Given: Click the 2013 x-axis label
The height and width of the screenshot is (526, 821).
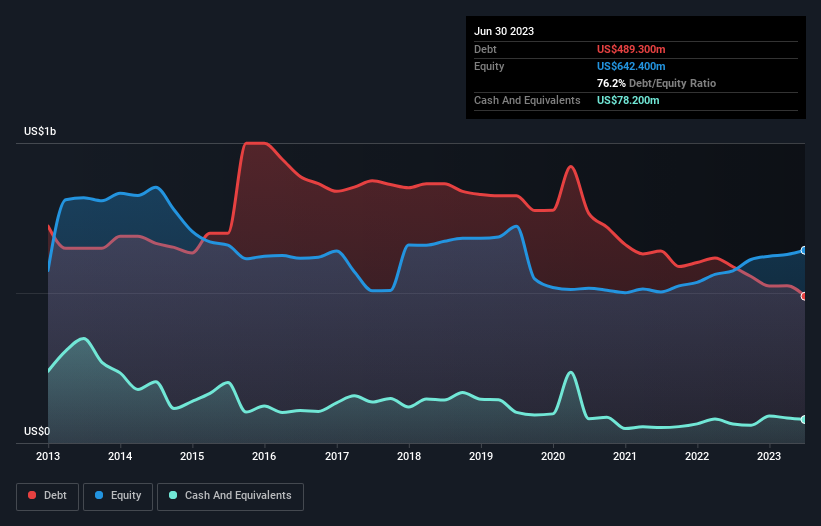Looking at the screenshot, I should pyautogui.click(x=48, y=456).
